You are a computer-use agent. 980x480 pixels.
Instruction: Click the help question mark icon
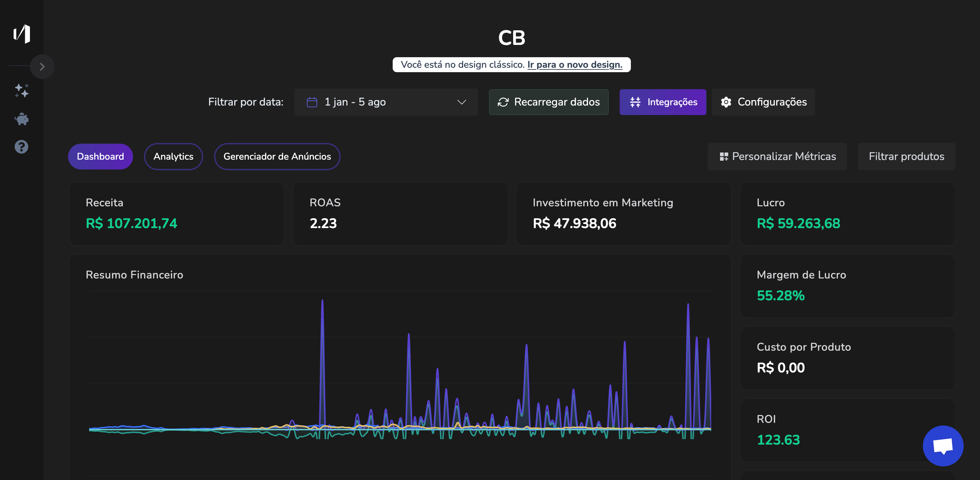coord(21,146)
